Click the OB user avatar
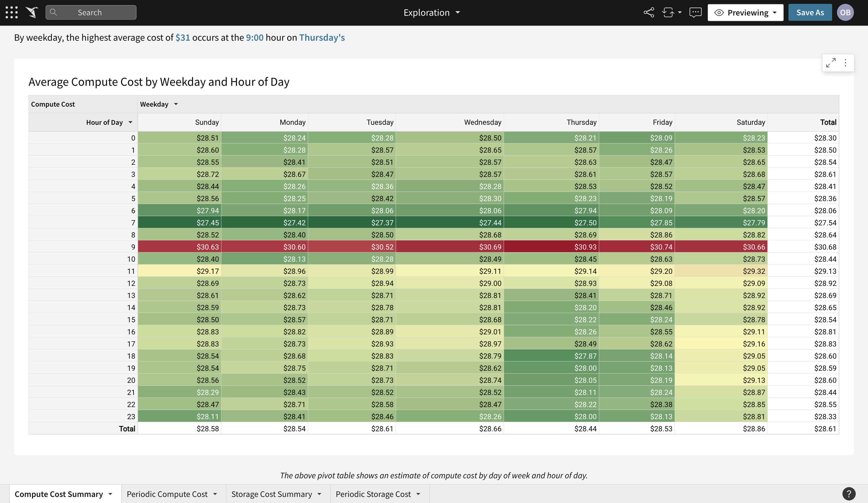This screenshot has width=868, height=503. coord(845,12)
